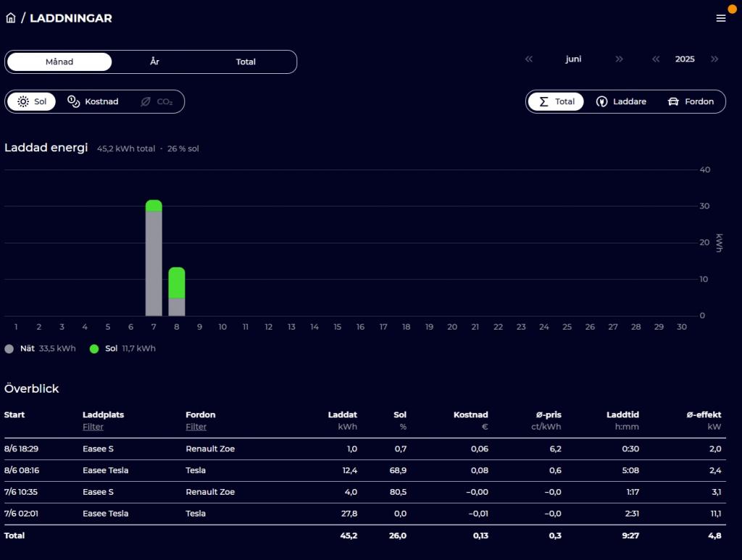Advance to next year after 2025

pos(714,59)
